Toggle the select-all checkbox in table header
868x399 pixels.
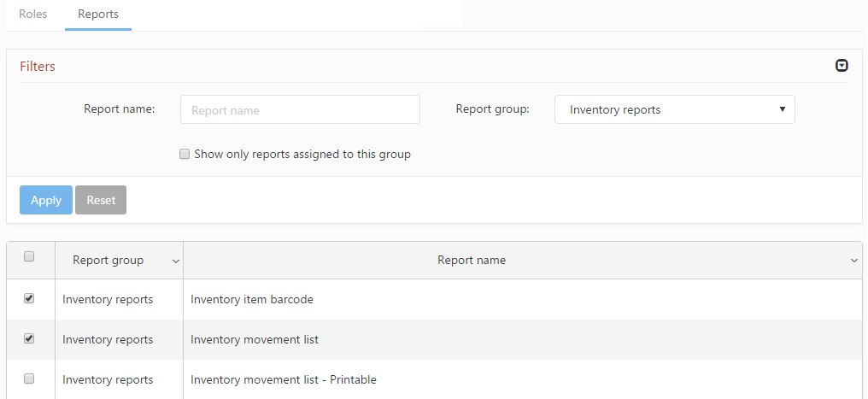tap(29, 256)
